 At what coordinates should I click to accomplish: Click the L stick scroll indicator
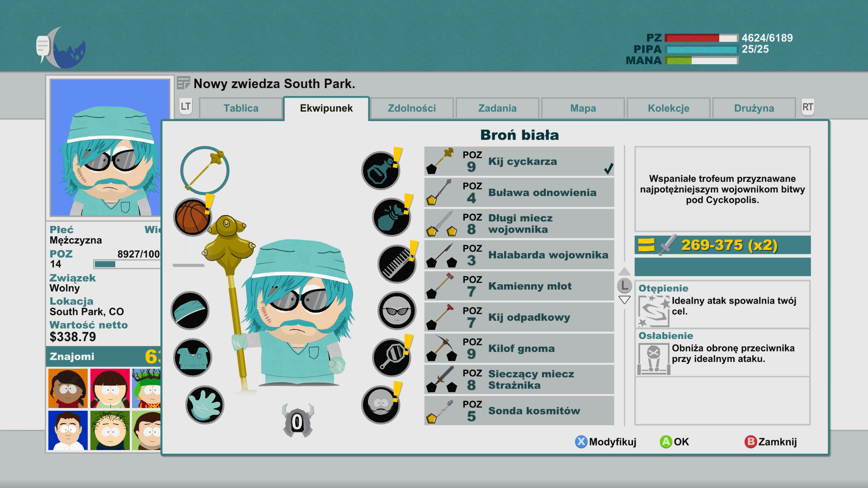pyautogui.click(x=624, y=286)
